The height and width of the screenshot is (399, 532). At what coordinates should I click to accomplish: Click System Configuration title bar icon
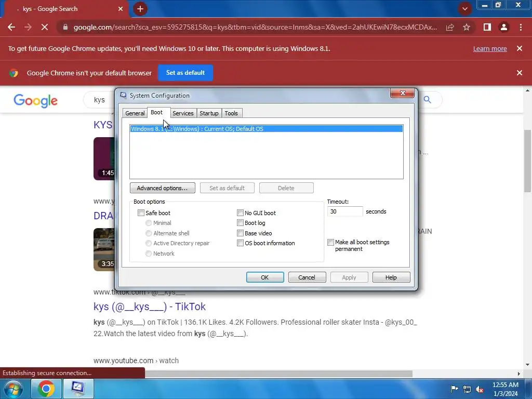(x=124, y=96)
